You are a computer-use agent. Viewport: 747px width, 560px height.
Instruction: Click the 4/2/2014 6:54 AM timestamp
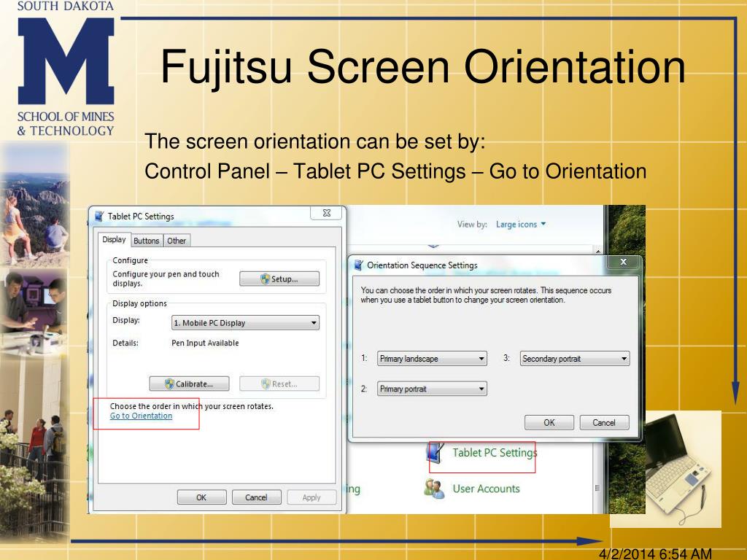point(655,554)
